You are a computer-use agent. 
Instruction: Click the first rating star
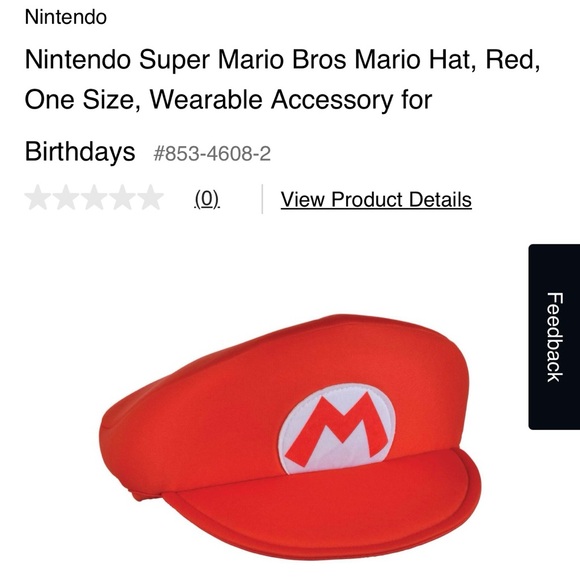coord(38,198)
